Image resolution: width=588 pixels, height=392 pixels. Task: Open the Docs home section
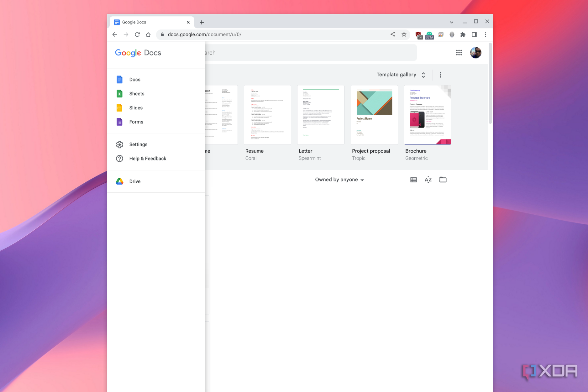tap(135, 79)
